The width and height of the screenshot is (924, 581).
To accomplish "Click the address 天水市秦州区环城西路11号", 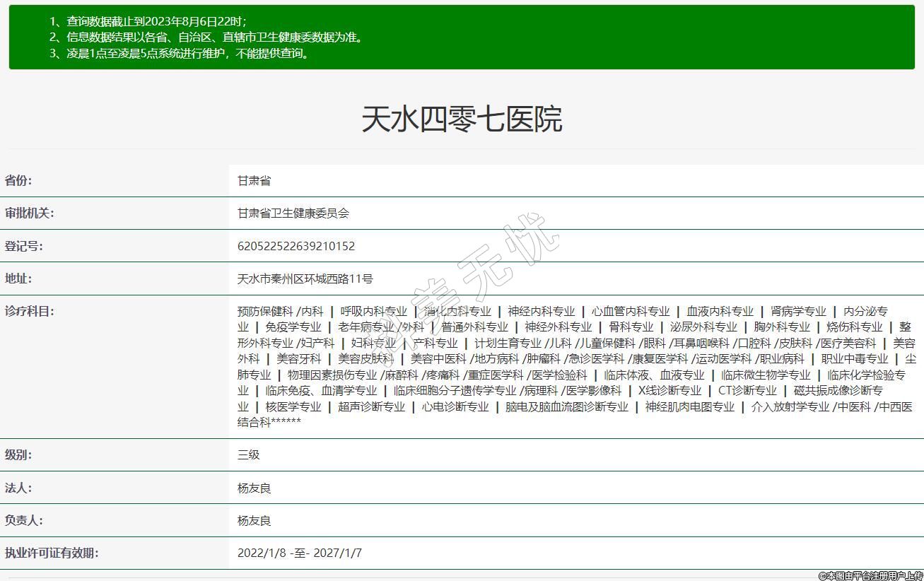I will [305, 279].
